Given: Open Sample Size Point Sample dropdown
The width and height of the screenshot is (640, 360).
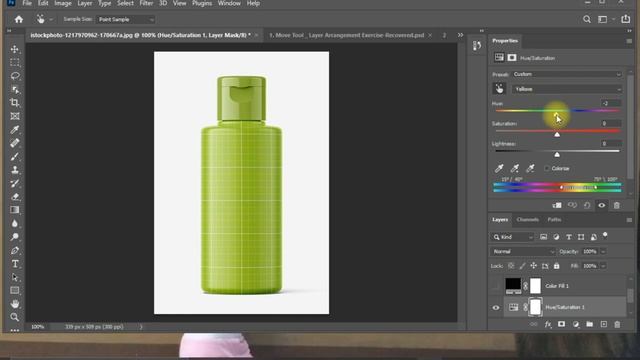Looking at the screenshot, I should click(x=126, y=19).
